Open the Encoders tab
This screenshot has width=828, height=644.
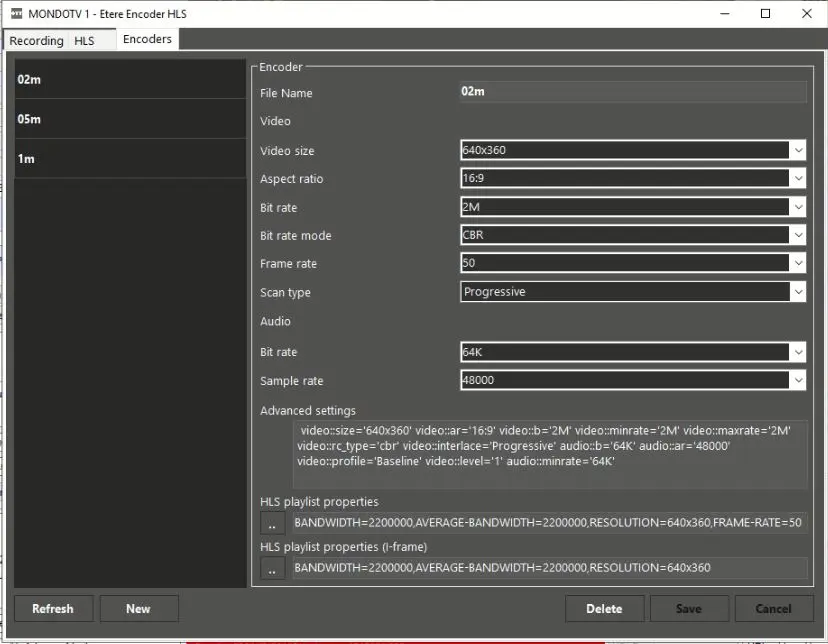147,39
